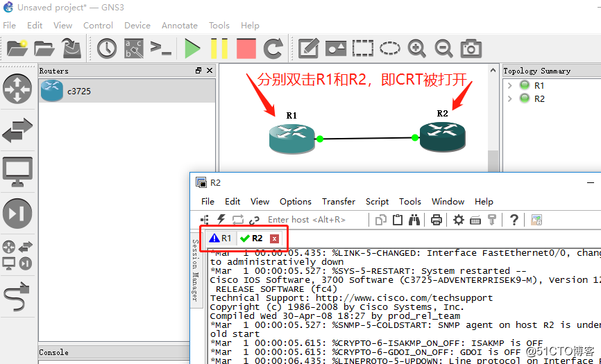This screenshot has height=364, width=601.
Task: Open GNS3 View menu
Action: pos(63,25)
